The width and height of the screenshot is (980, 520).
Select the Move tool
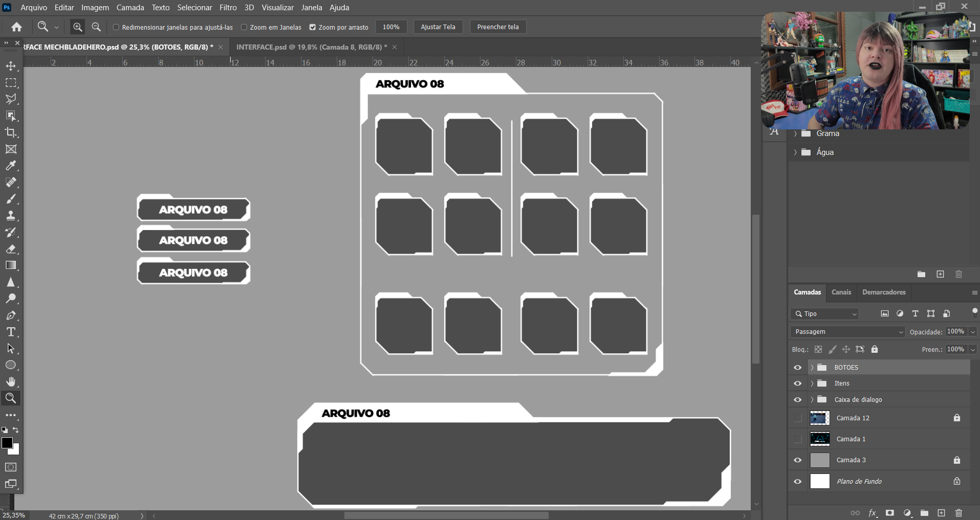click(x=11, y=66)
